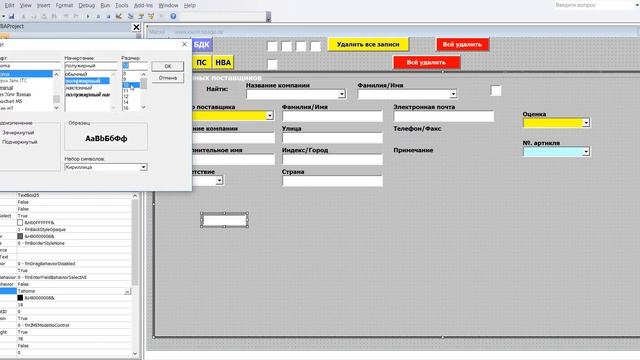
Task: Open the Format menu
Action: point(64,5)
